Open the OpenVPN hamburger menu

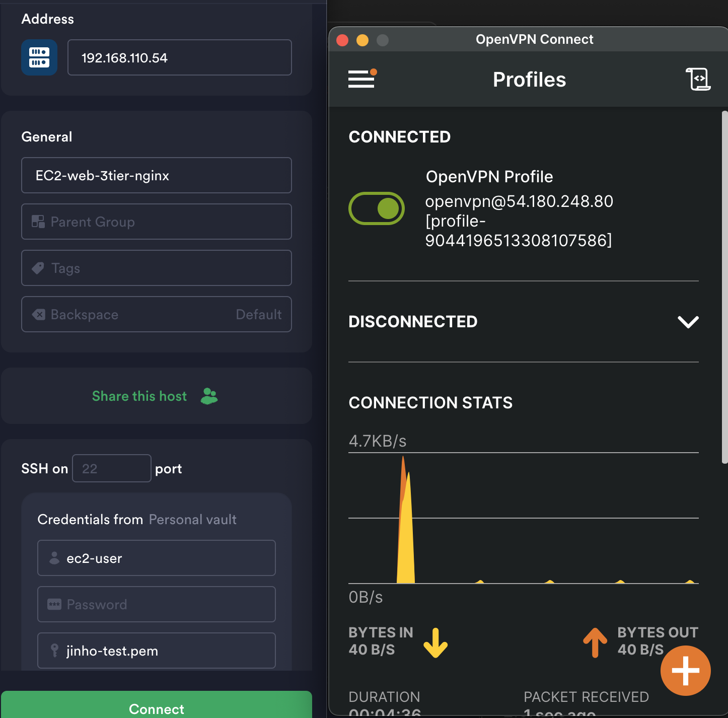pos(362,79)
